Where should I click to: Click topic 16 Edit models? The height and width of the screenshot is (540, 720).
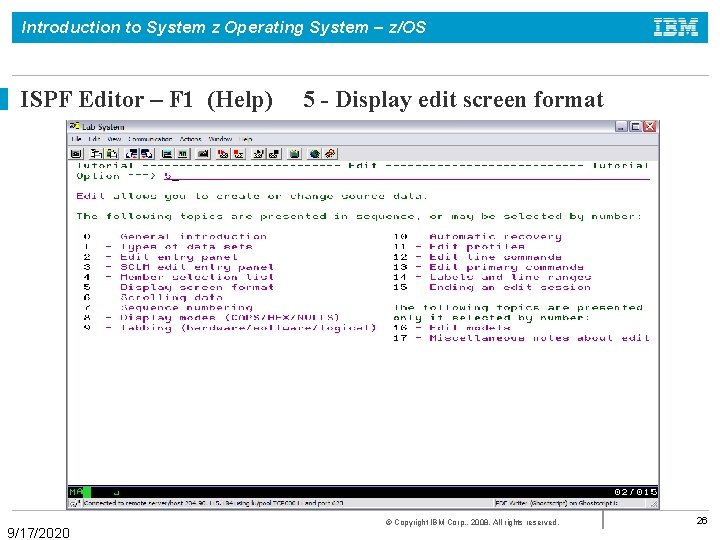click(x=452, y=327)
